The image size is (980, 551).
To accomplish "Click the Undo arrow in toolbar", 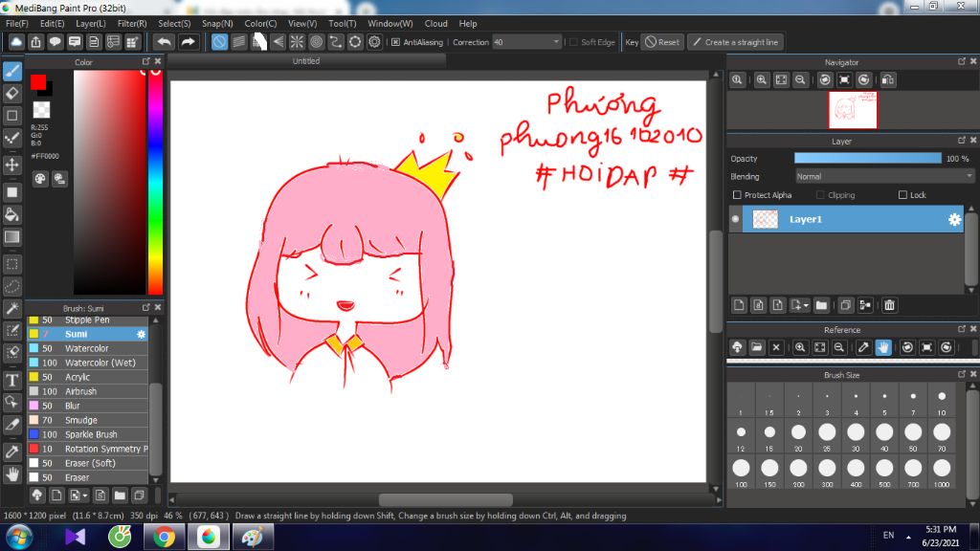I will (165, 42).
